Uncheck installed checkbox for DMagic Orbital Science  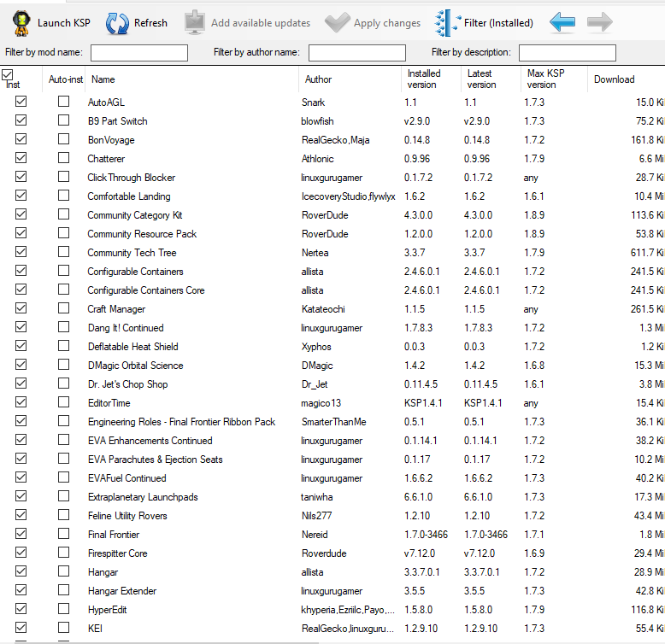click(x=21, y=365)
